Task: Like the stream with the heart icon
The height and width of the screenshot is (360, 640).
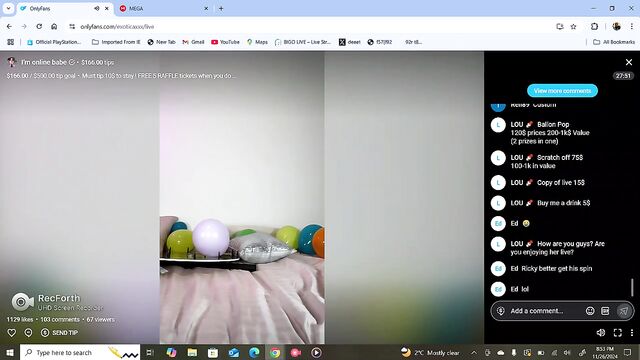Action: tap(11, 333)
